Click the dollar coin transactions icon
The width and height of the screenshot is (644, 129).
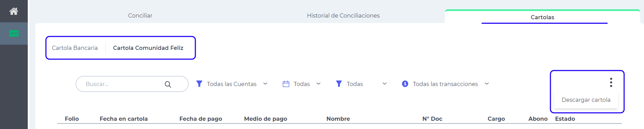tap(405, 84)
